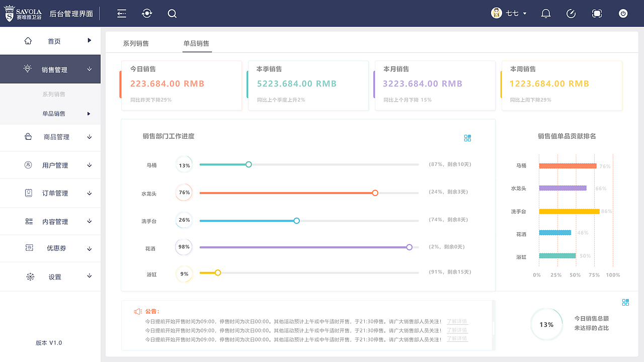The image size is (644, 362).
Task: Expand 商品管理 with its chevron
Action: tap(90, 137)
